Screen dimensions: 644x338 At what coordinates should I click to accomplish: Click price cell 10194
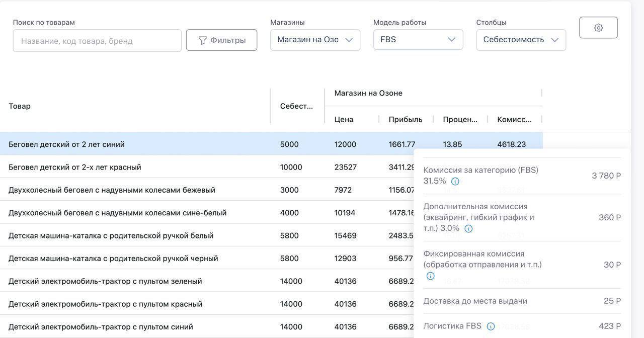coord(345,213)
